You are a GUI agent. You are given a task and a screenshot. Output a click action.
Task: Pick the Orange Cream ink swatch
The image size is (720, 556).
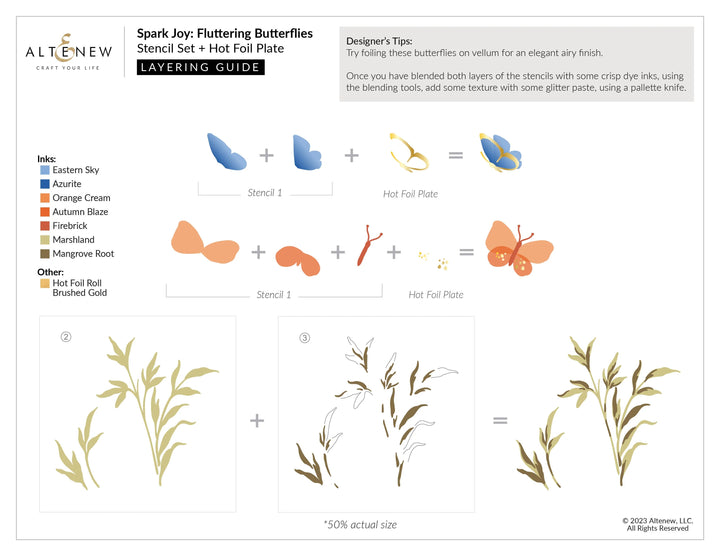point(45,199)
